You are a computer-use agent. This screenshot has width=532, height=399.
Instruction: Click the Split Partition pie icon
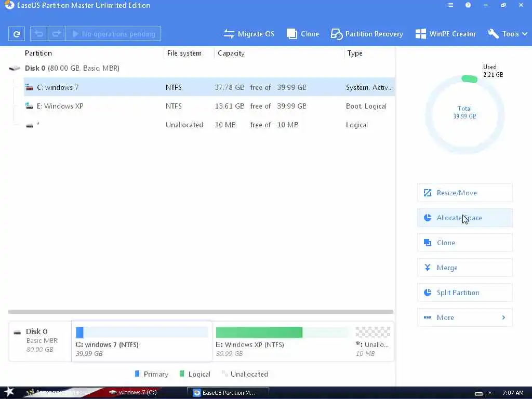point(428,292)
